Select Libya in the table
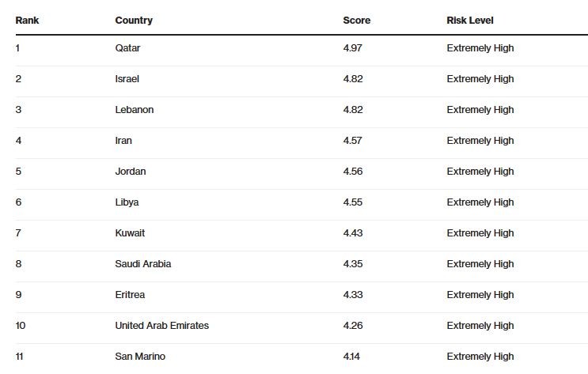This screenshot has height=374, width=588. point(127,202)
